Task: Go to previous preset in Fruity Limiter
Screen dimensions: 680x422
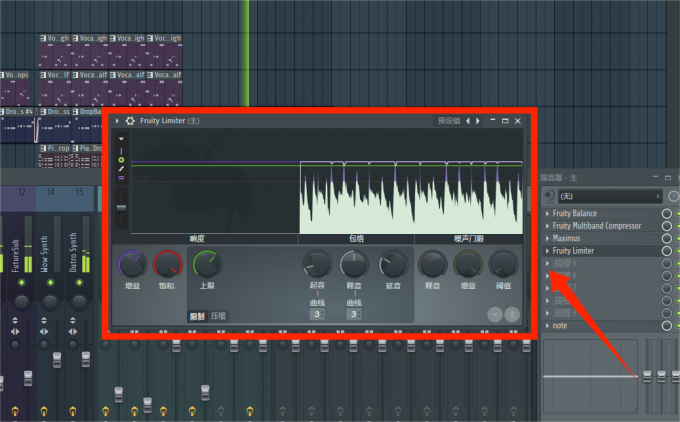Action: pos(468,121)
